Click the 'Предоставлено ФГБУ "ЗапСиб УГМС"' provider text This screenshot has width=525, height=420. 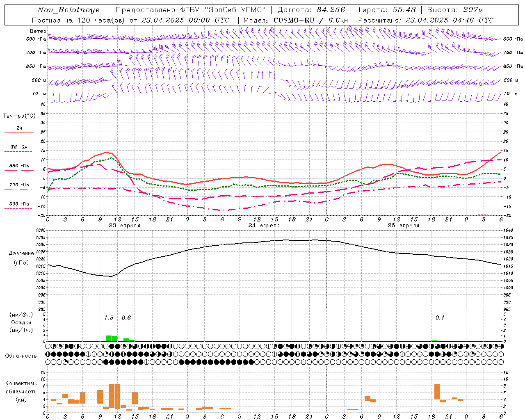coord(191,10)
